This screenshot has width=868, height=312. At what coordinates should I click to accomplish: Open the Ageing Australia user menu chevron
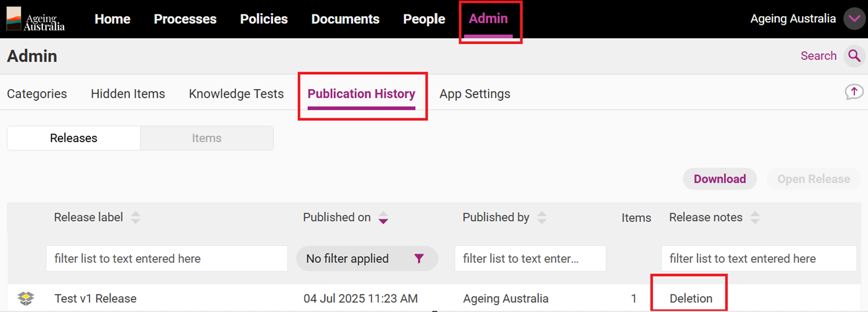tap(854, 19)
